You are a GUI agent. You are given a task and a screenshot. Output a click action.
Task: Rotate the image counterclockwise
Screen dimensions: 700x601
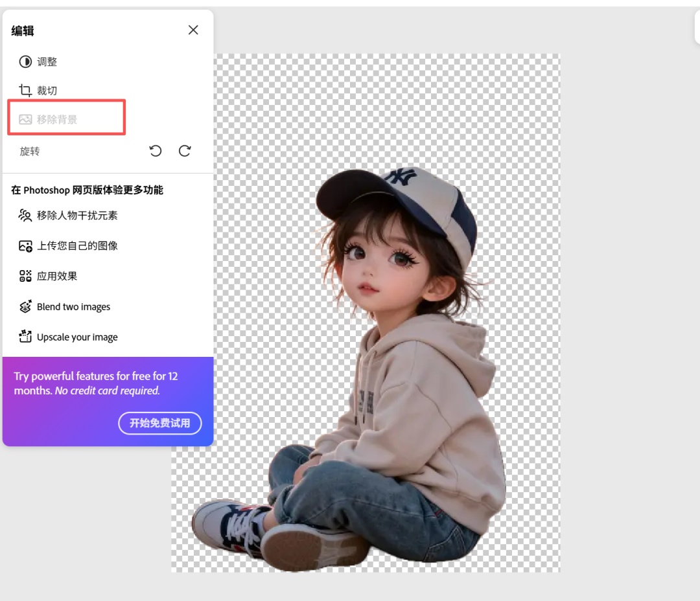[155, 151]
